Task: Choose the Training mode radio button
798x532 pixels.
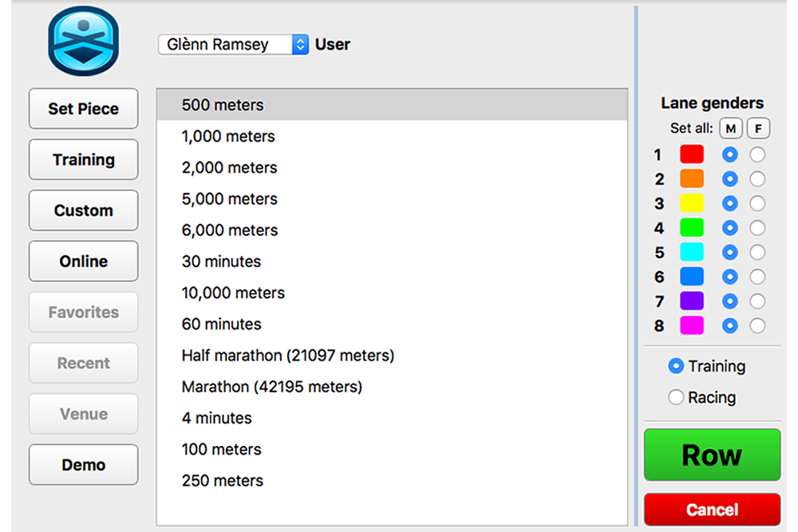Action: pos(676,366)
